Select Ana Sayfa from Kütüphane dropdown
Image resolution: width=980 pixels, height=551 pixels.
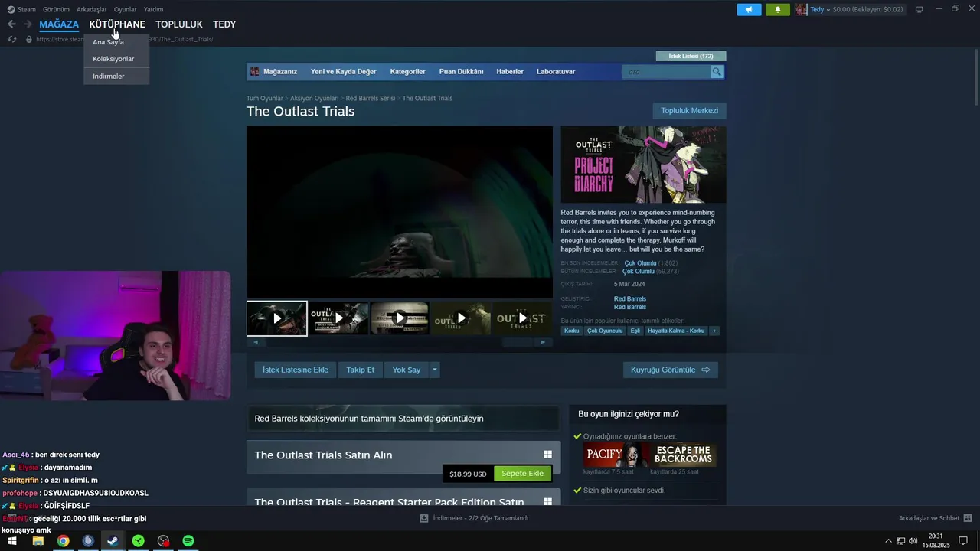(116, 42)
